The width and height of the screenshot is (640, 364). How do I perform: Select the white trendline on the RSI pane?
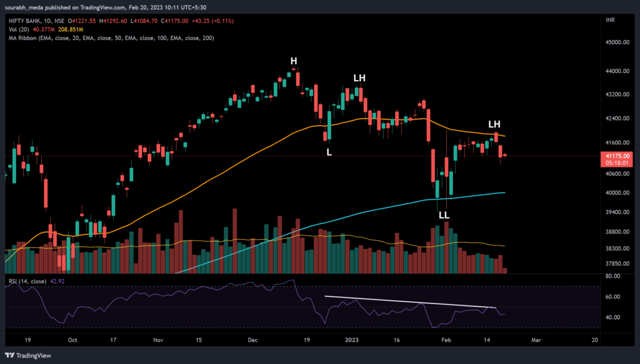click(x=410, y=302)
